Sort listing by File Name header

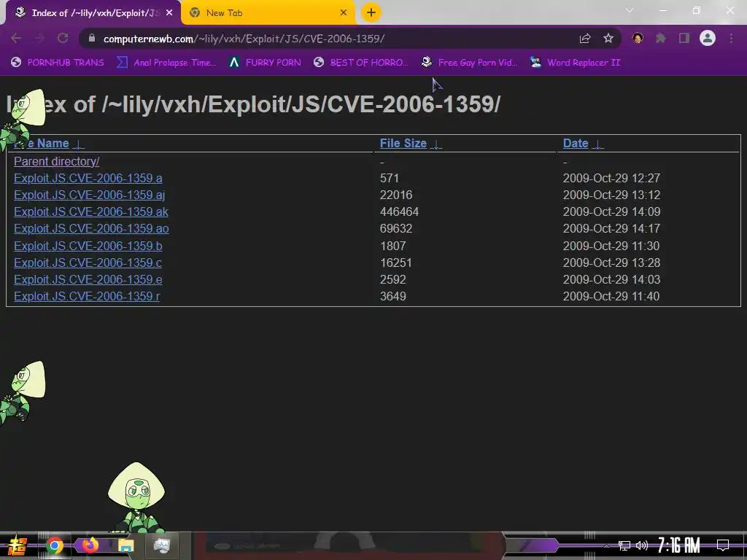tap(42, 144)
